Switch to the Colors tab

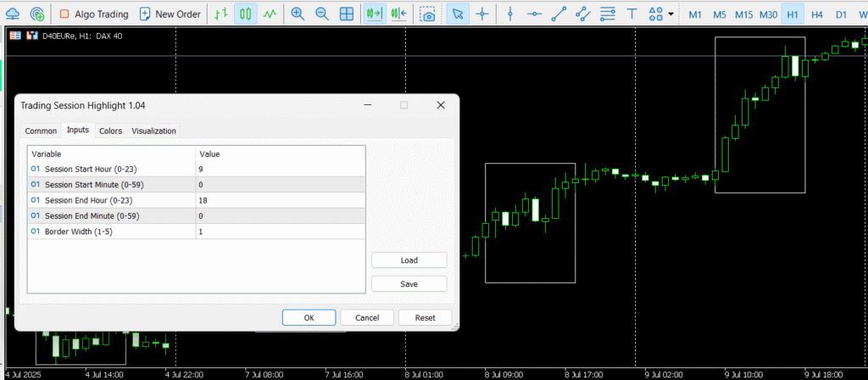pos(110,131)
